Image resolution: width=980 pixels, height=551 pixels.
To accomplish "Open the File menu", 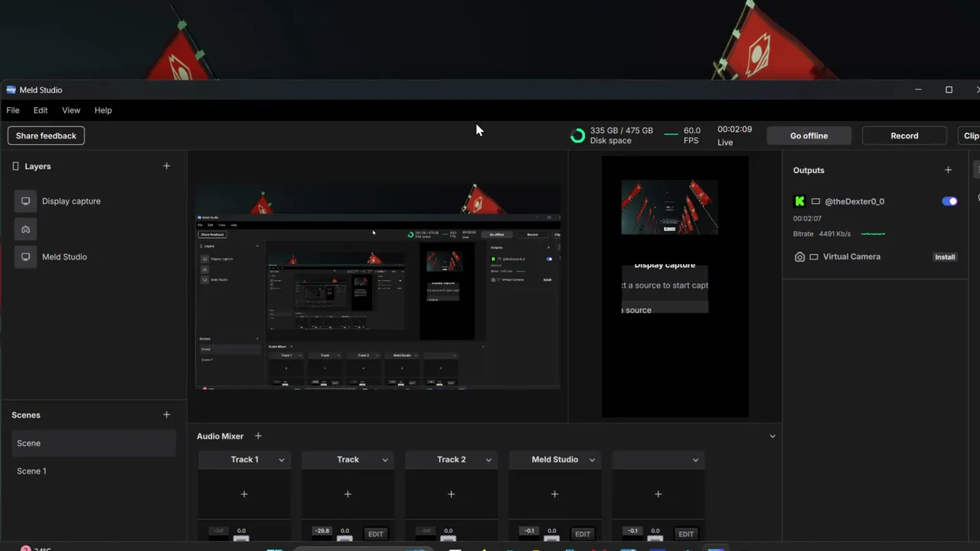I will [x=13, y=110].
